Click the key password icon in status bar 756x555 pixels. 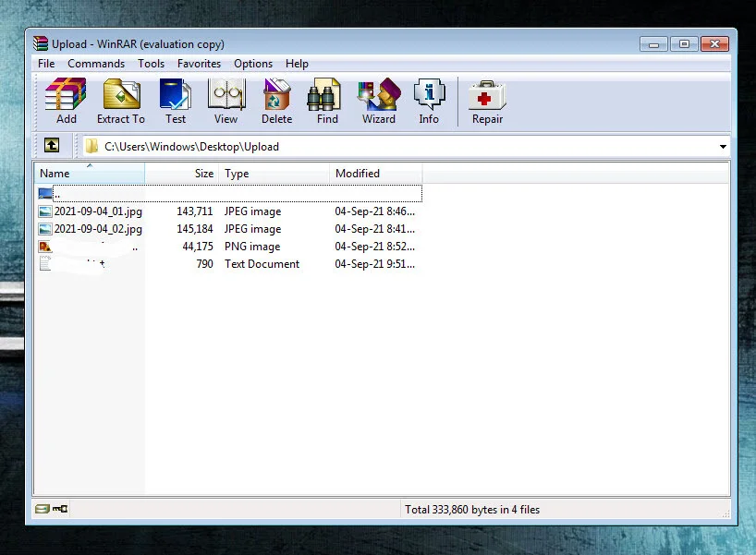pos(60,509)
